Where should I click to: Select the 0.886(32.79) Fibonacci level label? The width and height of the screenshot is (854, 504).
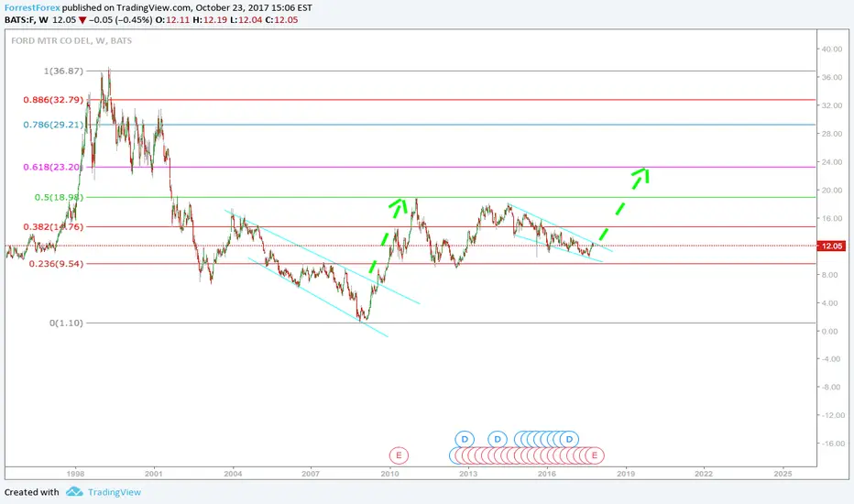pos(53,100)
